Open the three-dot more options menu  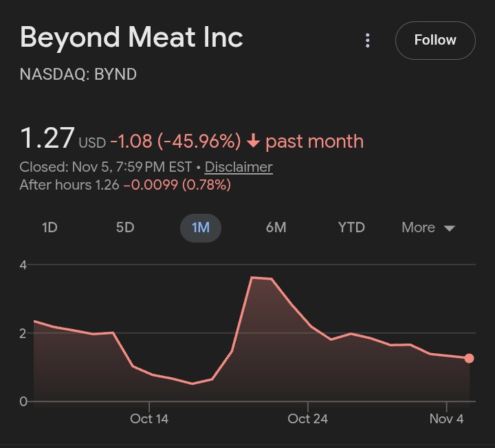coord(368,41)
